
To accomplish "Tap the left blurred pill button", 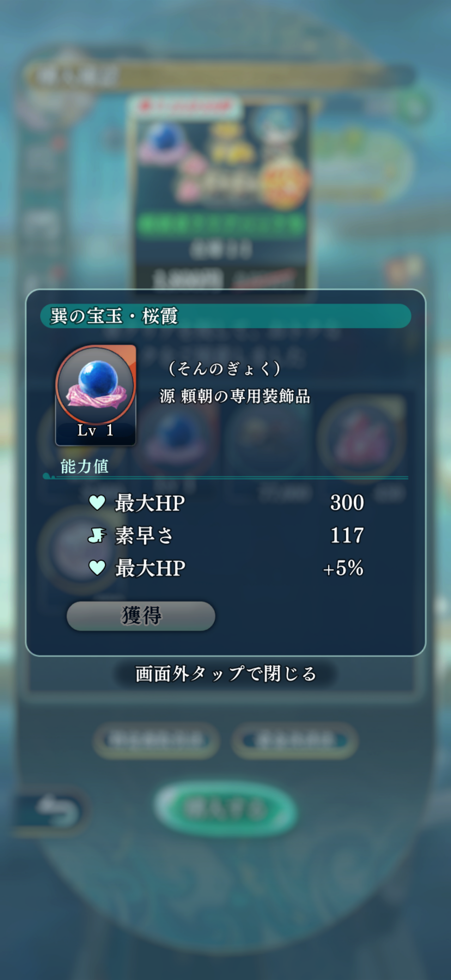I will pos(156,740).
